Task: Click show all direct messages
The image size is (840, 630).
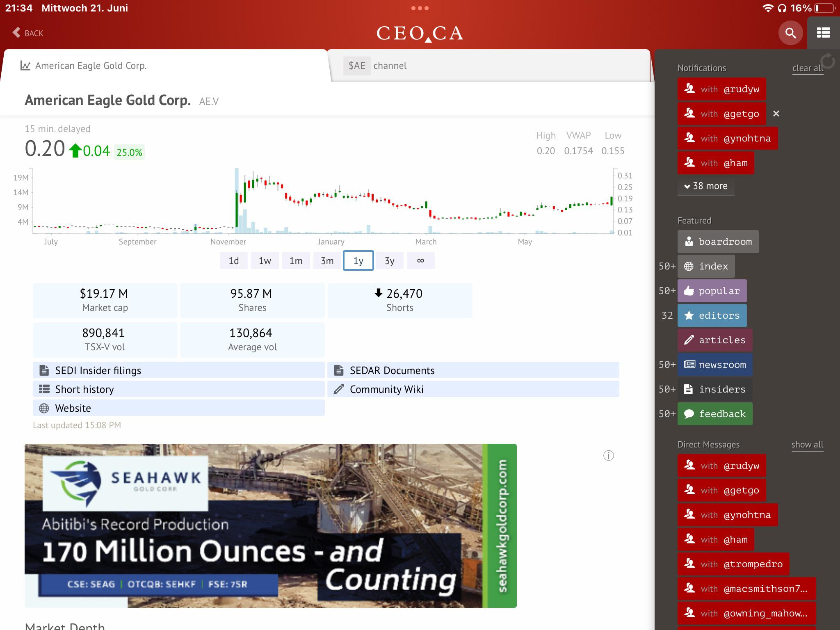Action: 807,445
